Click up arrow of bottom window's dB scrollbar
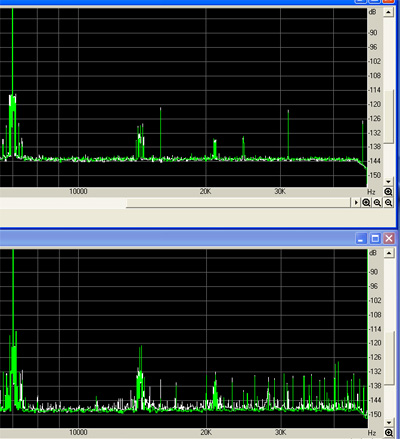Screen dimensions: 400x439 389,253
